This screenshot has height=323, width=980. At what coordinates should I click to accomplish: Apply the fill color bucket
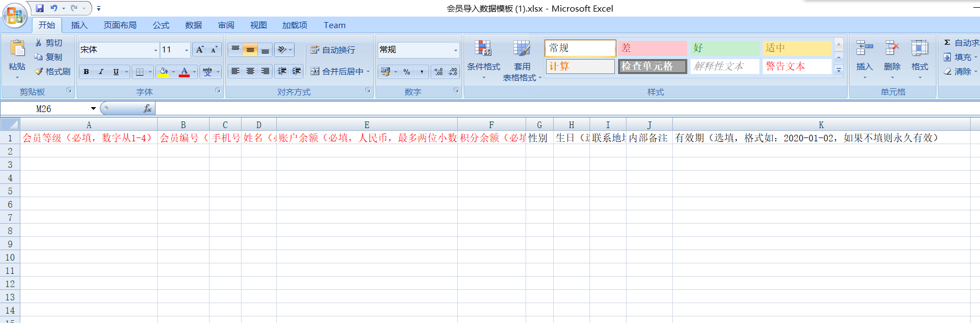(x=163, y=72)
